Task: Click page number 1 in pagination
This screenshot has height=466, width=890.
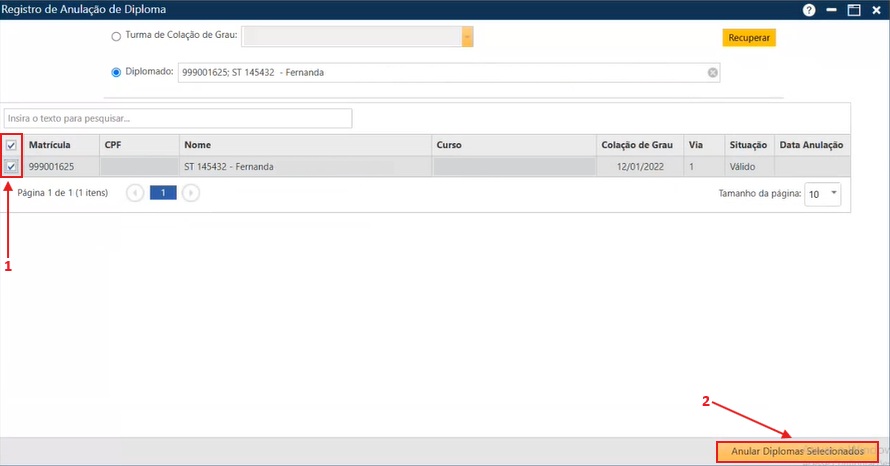Action: [163, 193]
